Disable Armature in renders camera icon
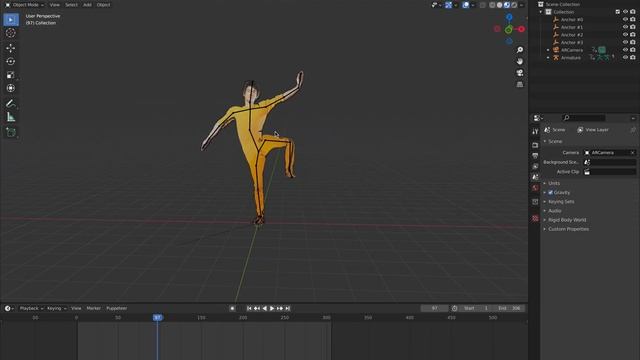Image resolution: width=640 pixels, height=360 pixels. pos(633,58)
